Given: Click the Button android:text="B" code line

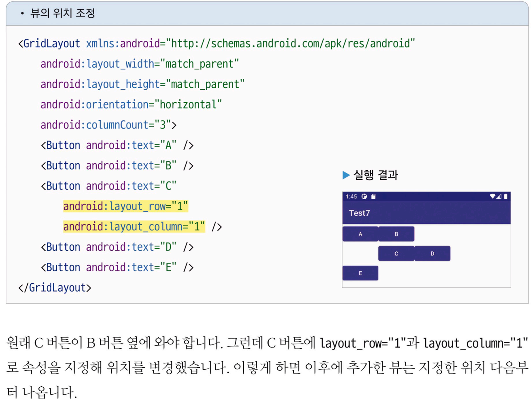Looking at the screenshot, I should click(117, 166).
